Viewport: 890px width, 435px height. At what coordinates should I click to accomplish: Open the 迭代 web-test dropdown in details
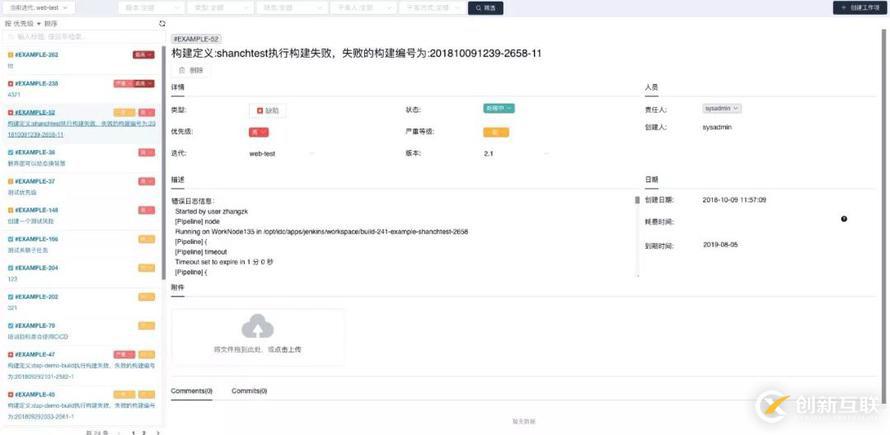pyautogui.click(x=282, y=154)
